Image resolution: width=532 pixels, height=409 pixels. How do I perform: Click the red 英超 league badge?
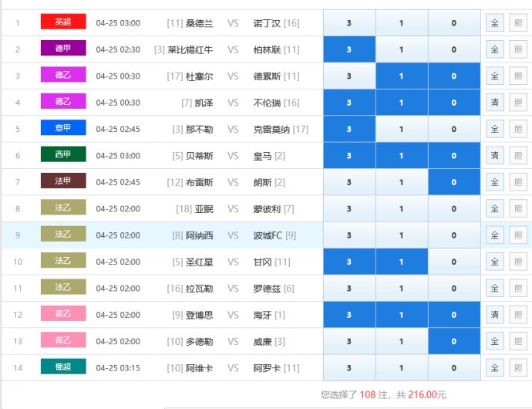tap(63, 22)
